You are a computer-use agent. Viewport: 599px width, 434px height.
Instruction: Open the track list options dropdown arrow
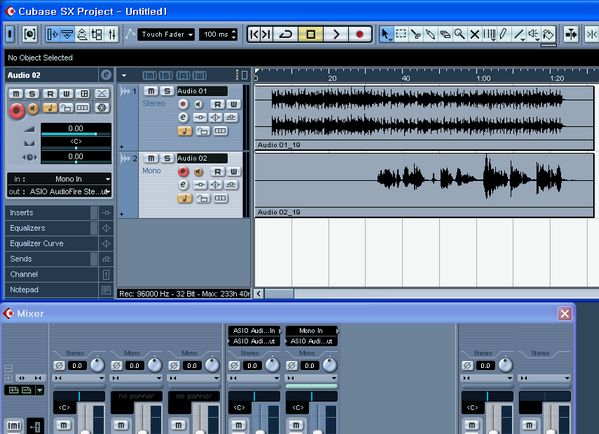point(124,75)
